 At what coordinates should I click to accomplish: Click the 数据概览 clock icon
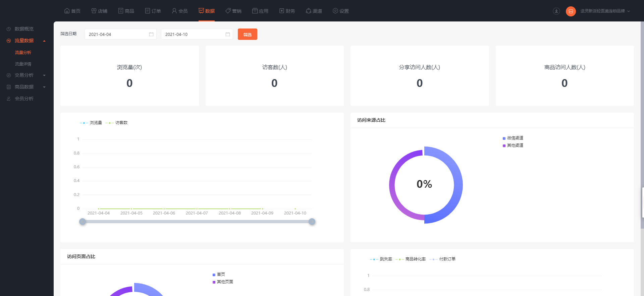[9, 29]
